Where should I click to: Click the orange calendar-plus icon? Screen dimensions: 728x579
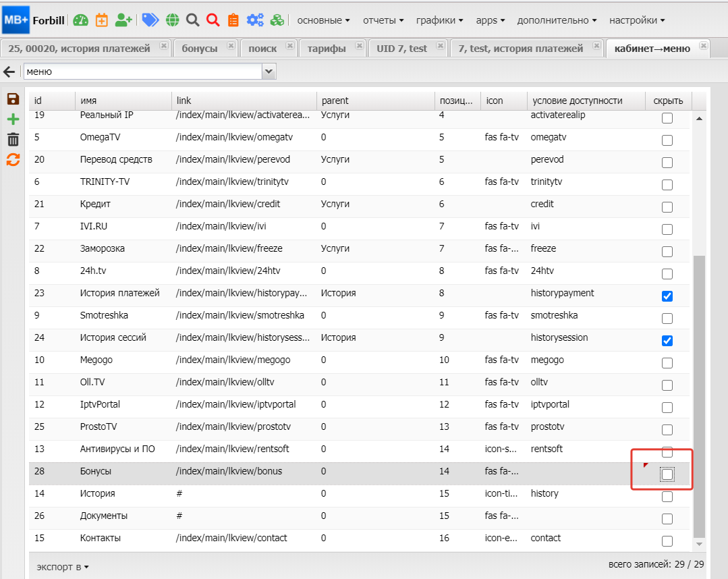pyautogui.click(x=101, y=20)
